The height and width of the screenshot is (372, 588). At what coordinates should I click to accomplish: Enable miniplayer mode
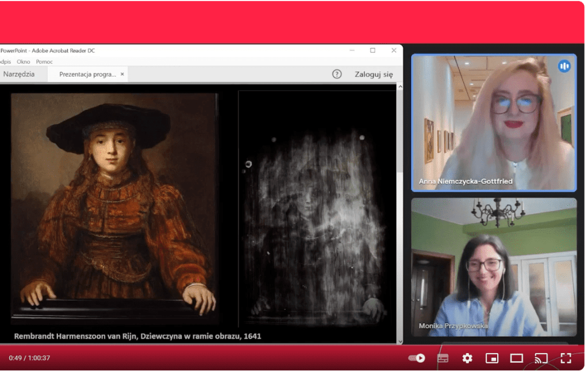492,358
